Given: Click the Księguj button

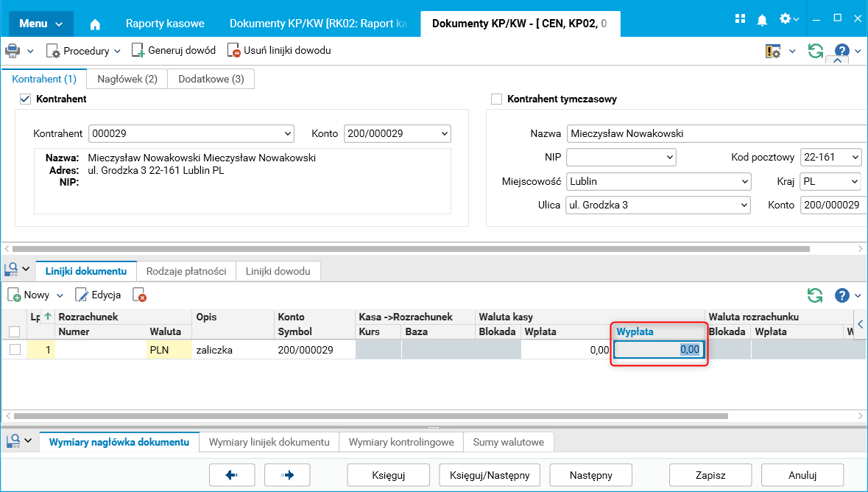Looking at the screenshot, I should (x=389, y=476).
